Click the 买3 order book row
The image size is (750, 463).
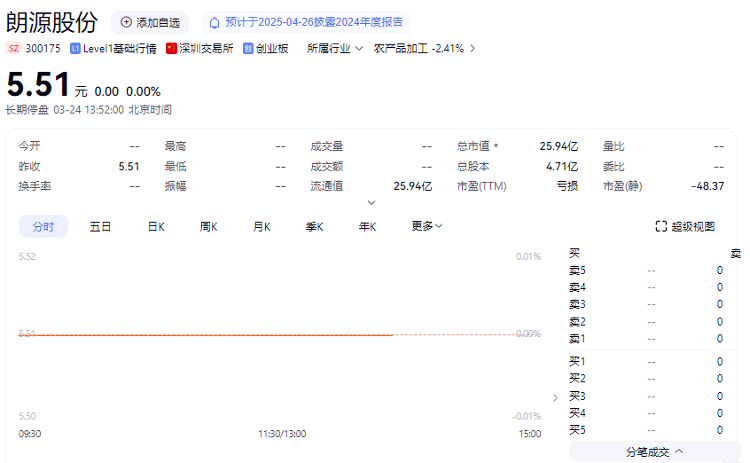tap(646, 396)
